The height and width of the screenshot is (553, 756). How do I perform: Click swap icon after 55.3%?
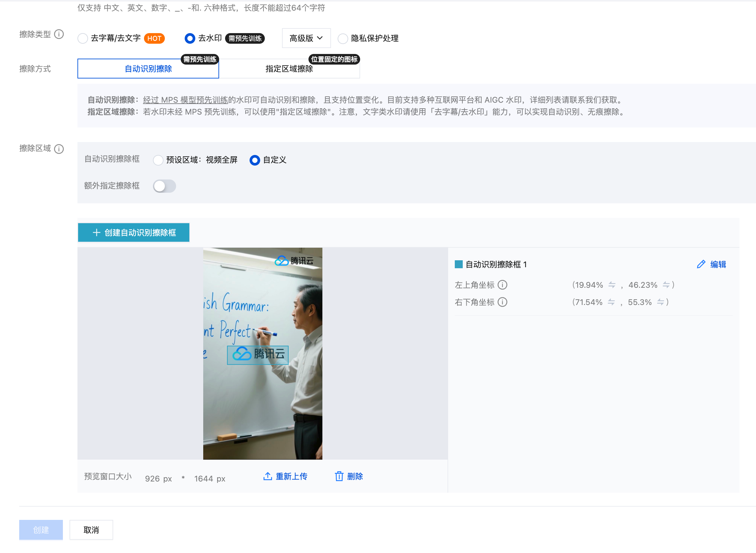click(x=660, y=302)
